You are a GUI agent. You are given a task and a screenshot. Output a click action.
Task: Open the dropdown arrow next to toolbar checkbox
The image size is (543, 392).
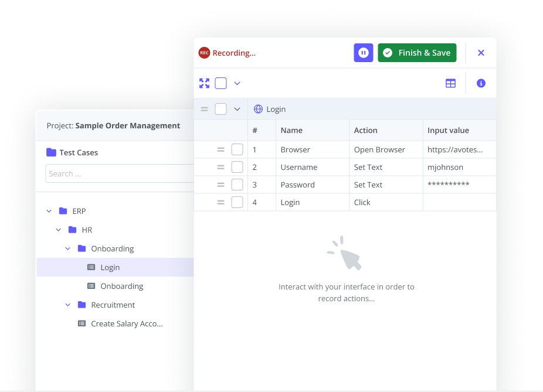[237, 83]
